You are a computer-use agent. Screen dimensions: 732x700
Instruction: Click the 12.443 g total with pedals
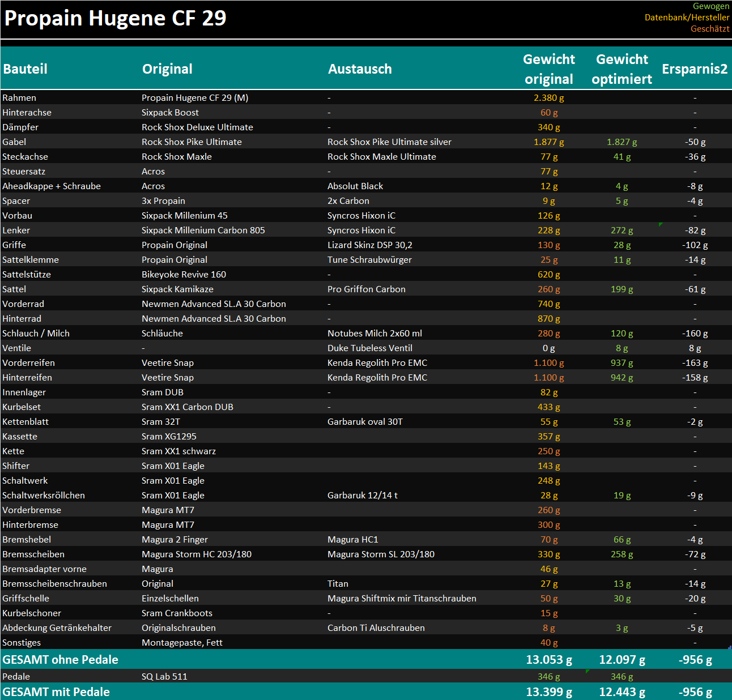pos(622,692)
